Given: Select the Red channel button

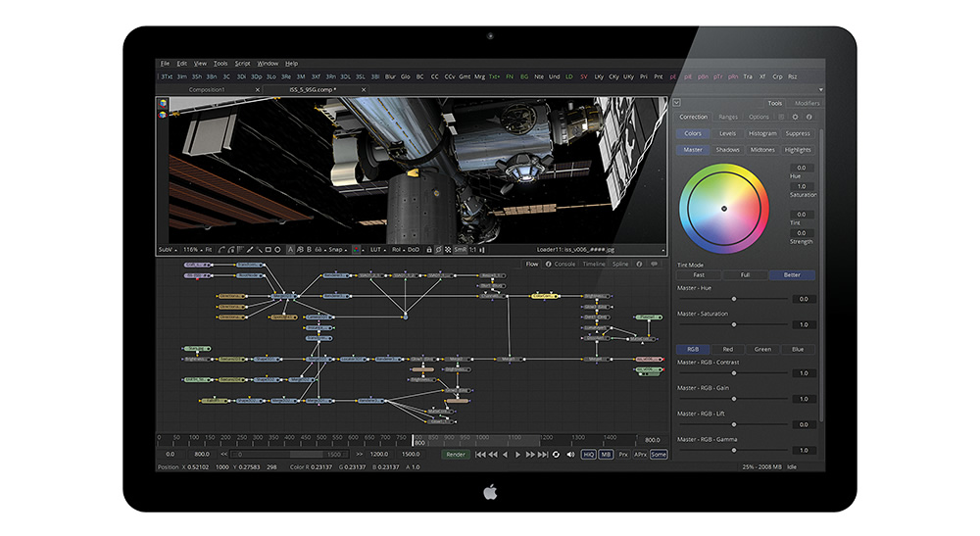Looking at the screenshot, I should 727,349.
